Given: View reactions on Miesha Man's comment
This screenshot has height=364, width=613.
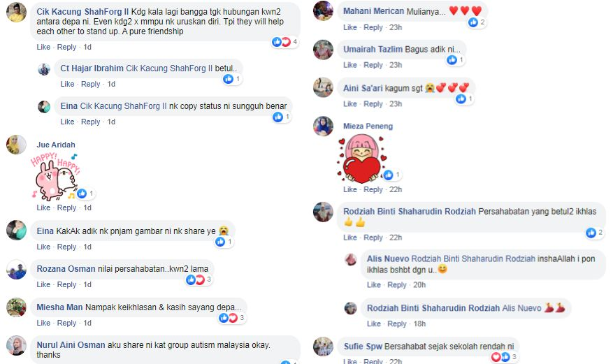Looking at the screenshot, I should pos(232,318).
